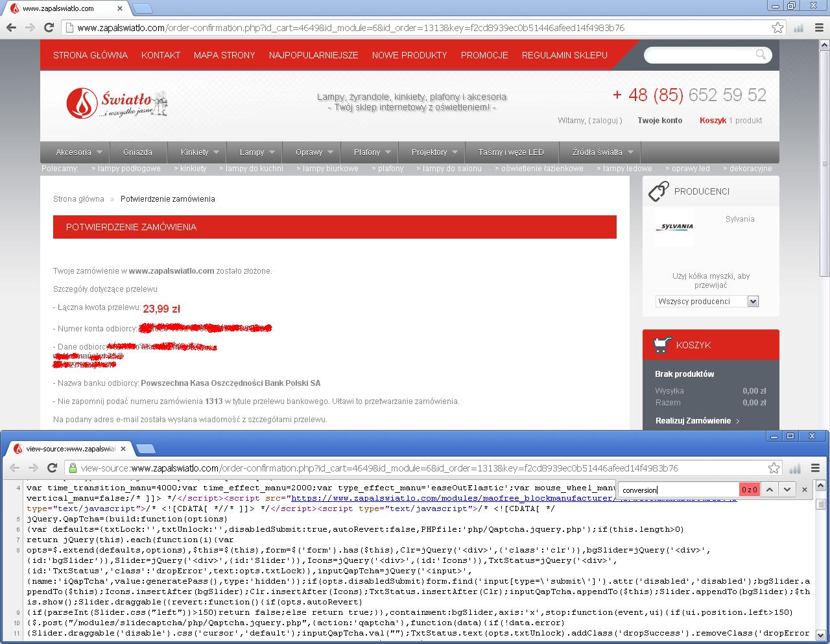Expand the Źródła światła category menu
830x644 pixels.
(x=630, y=152)
